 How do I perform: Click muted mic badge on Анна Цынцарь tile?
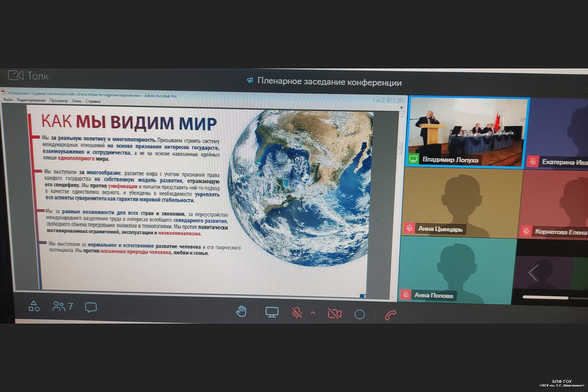click(409, 228)
